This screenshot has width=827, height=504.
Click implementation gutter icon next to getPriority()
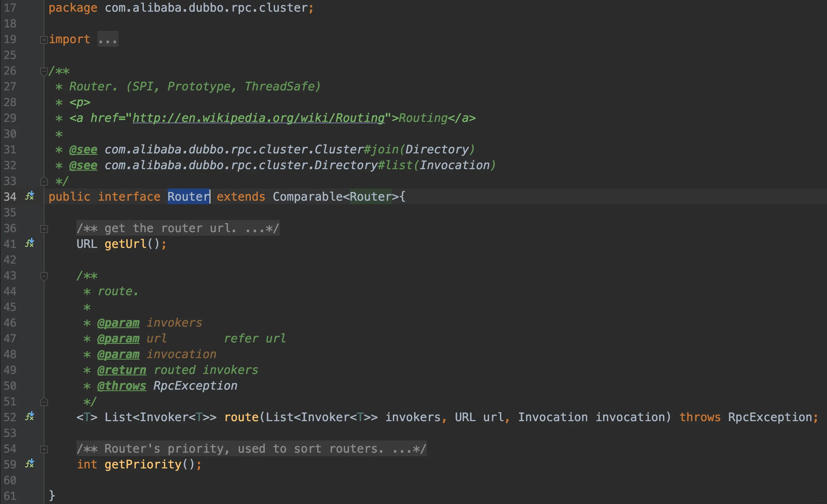pos(29,464)
